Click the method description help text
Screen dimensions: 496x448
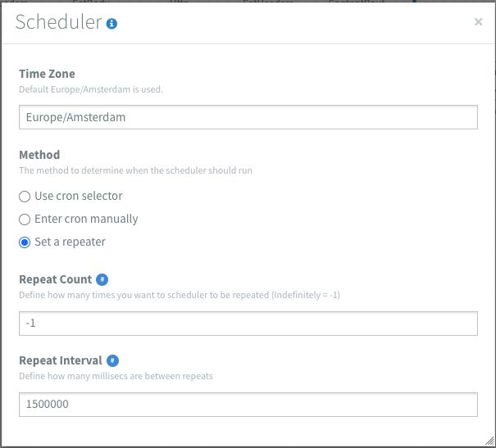coord(136,170)
